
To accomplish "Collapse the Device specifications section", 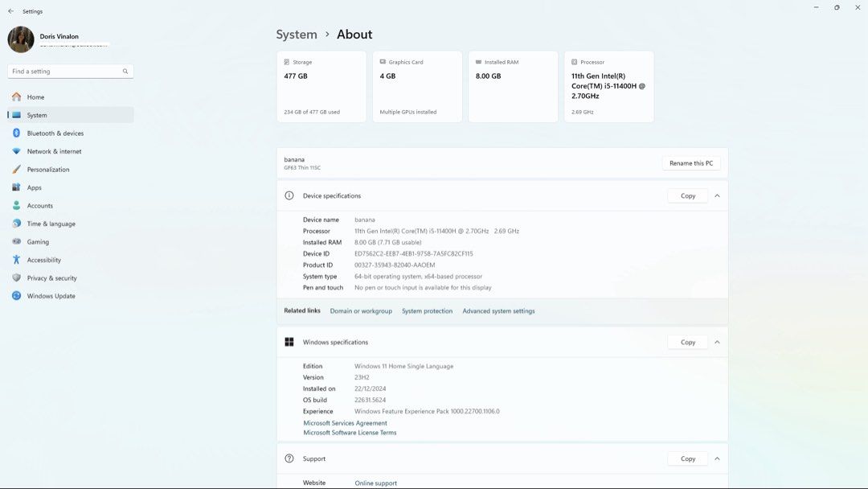I will click(717, 196).
